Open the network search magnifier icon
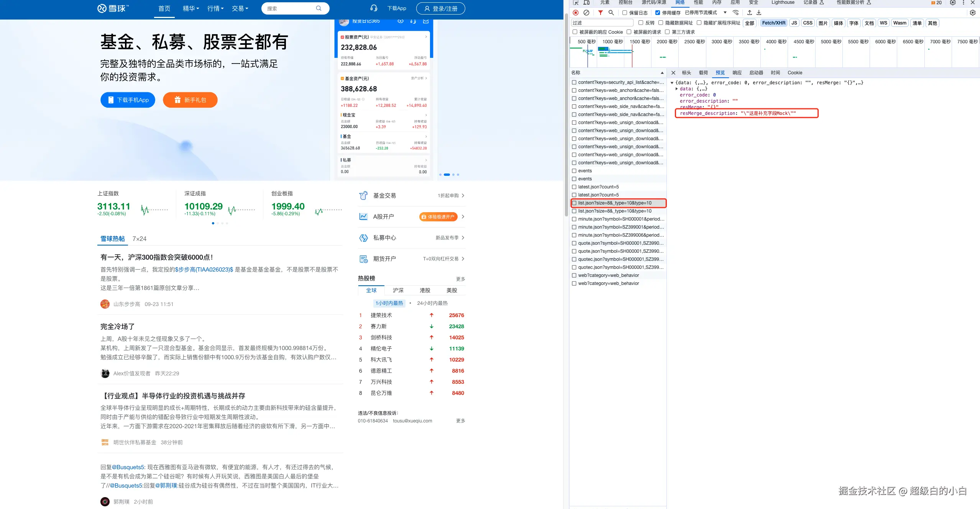 click(x=611, y=13)
